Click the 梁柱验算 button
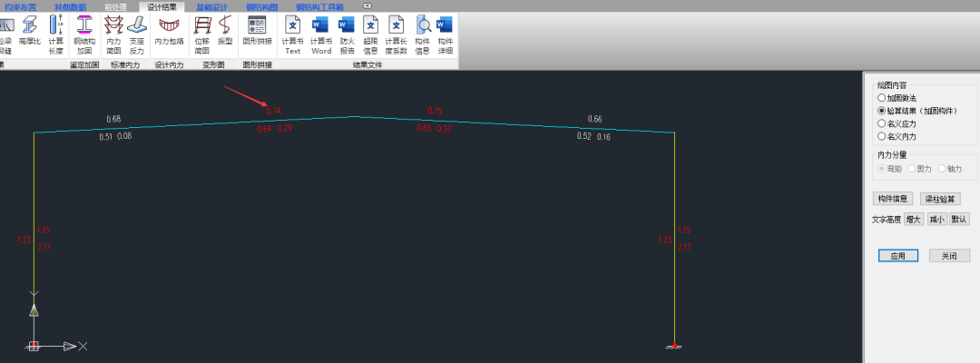 [x=940, y=199]
